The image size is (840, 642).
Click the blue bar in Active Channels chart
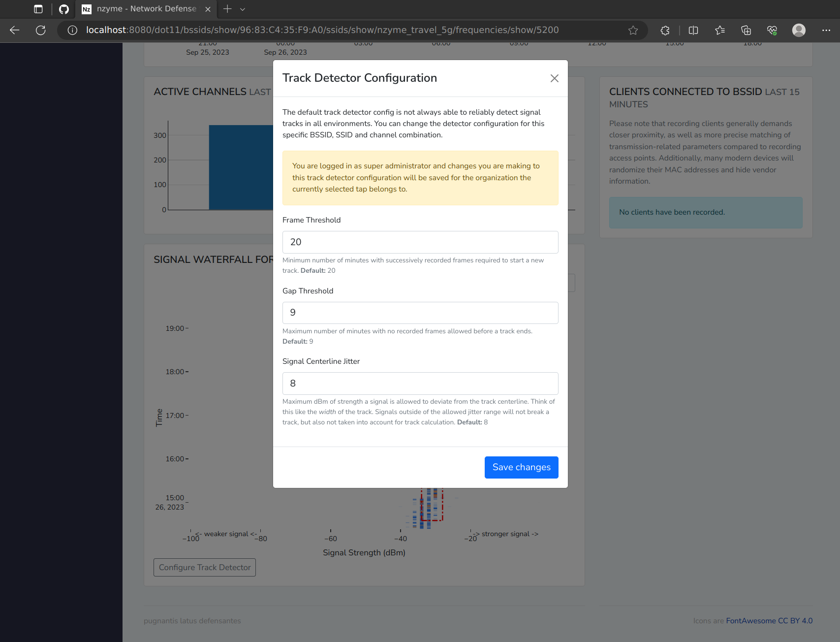(241, 167)
